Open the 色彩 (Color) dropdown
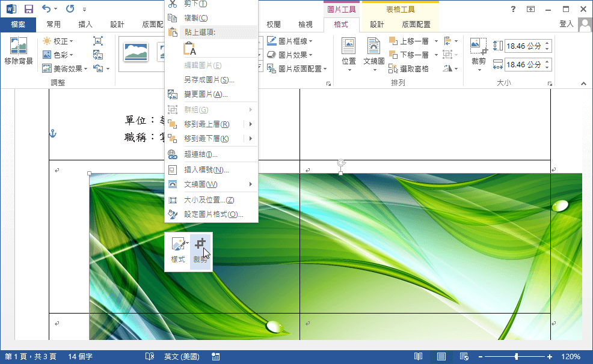This screenshot has height=364, width=593. coord(58,54)
